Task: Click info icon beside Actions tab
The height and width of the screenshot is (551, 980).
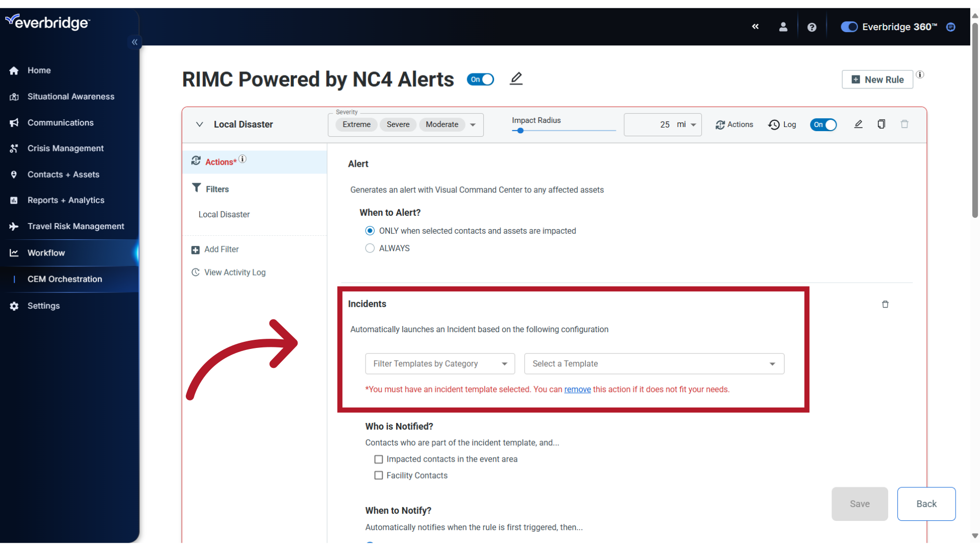Action: (x=242, y=159)
